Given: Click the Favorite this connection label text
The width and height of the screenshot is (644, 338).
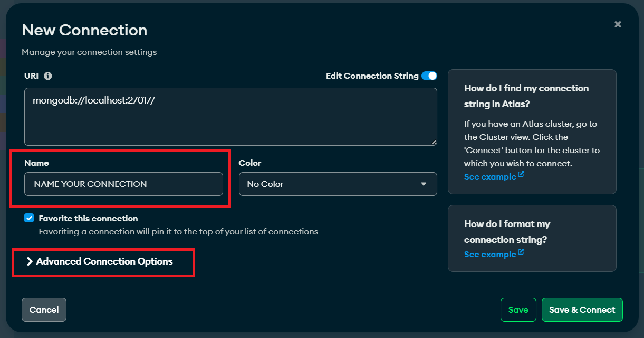Looking at the screenshot, I should 88,219.
